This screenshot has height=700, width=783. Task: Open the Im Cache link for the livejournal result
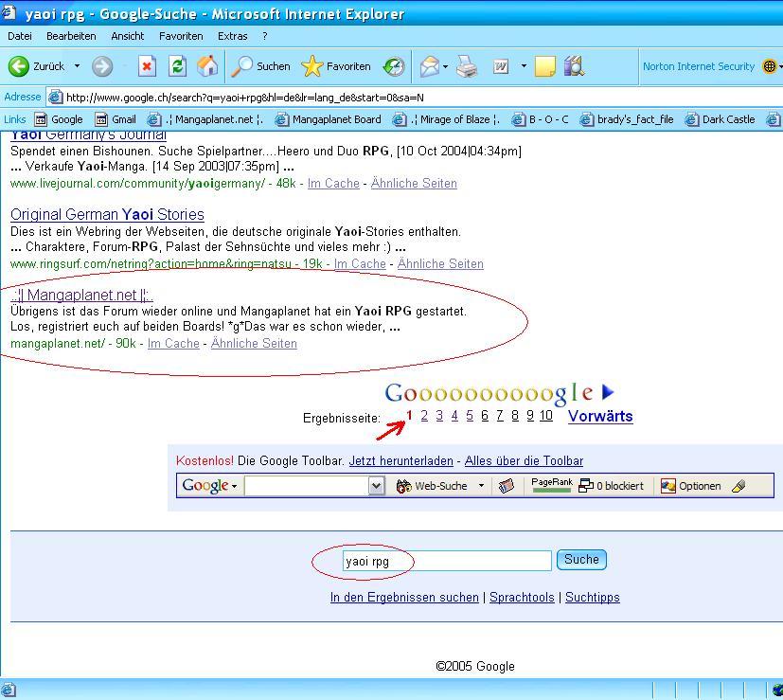[x=333, y=184]
